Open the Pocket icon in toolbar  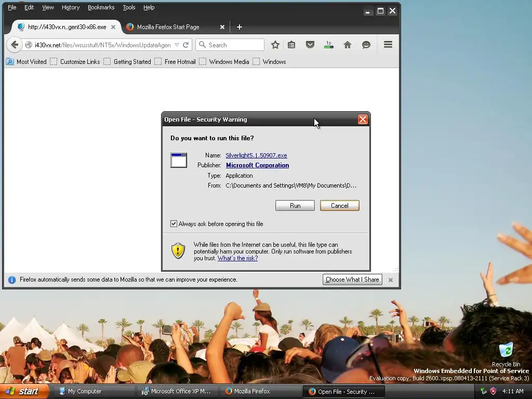pos(310,45)
